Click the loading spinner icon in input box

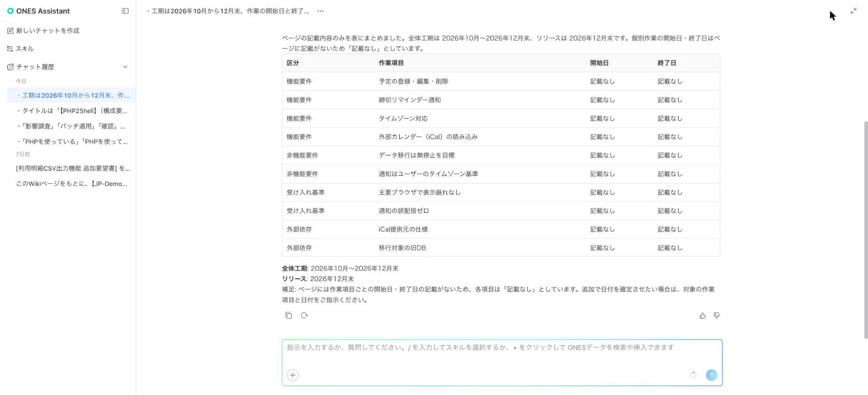pos(693,375)
